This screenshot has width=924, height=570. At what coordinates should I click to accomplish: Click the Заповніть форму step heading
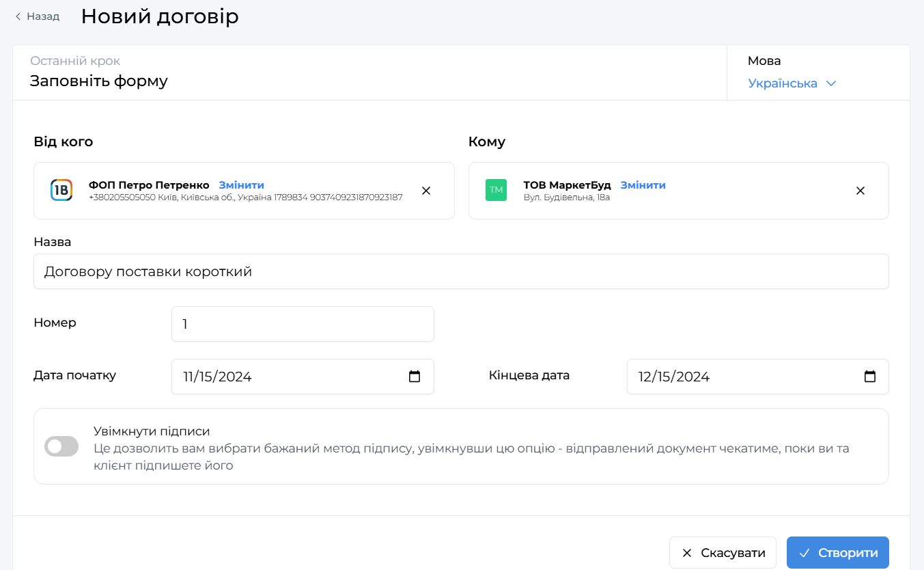[x=98, y=81]
